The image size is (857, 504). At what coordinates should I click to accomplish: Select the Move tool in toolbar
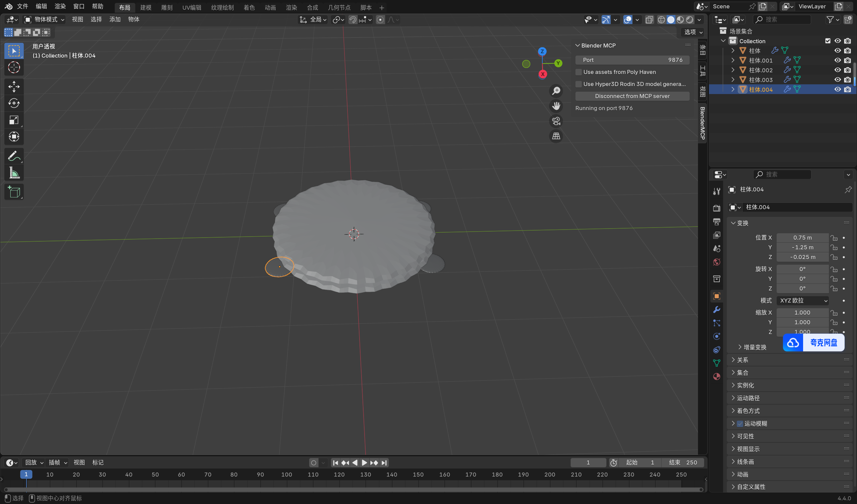[14, 86]
